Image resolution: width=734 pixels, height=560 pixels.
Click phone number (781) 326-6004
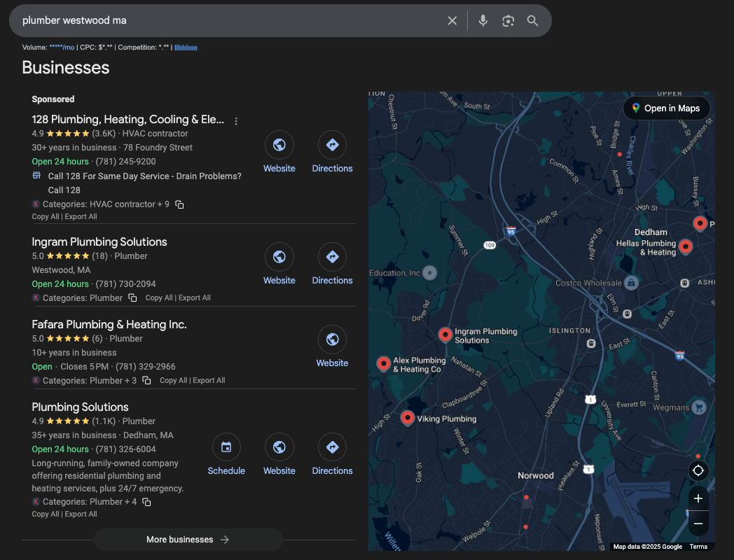[126, 449]
